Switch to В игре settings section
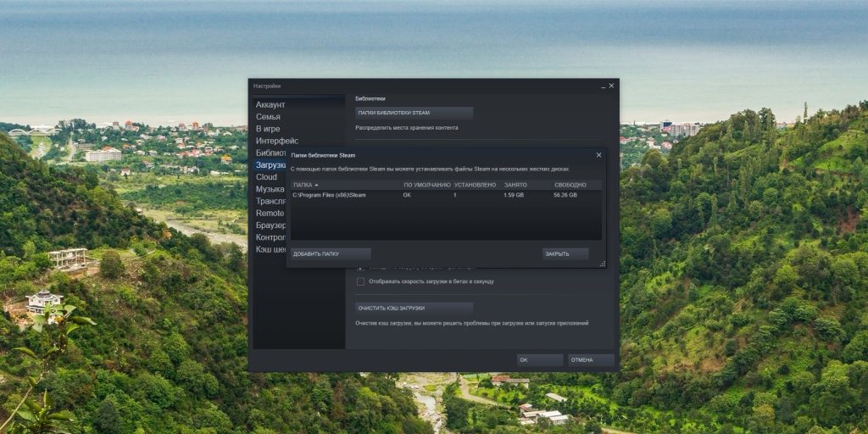 [268, 129]
